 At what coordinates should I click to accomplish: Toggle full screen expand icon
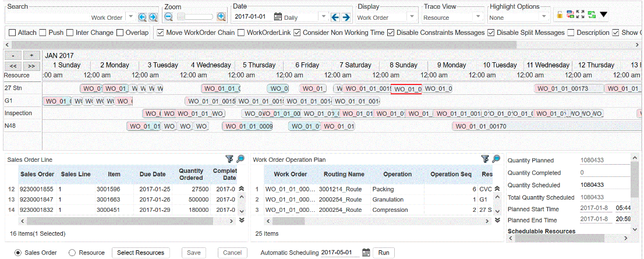[x=581, y=15]
